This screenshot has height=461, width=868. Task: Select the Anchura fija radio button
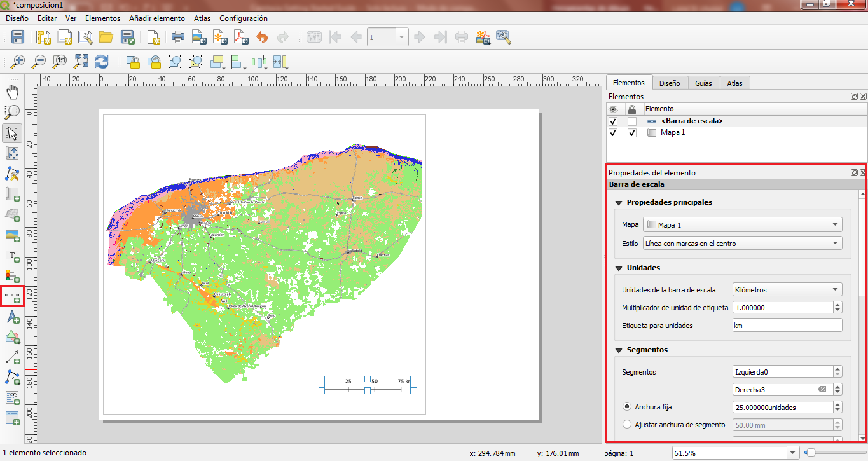(627, 407)
